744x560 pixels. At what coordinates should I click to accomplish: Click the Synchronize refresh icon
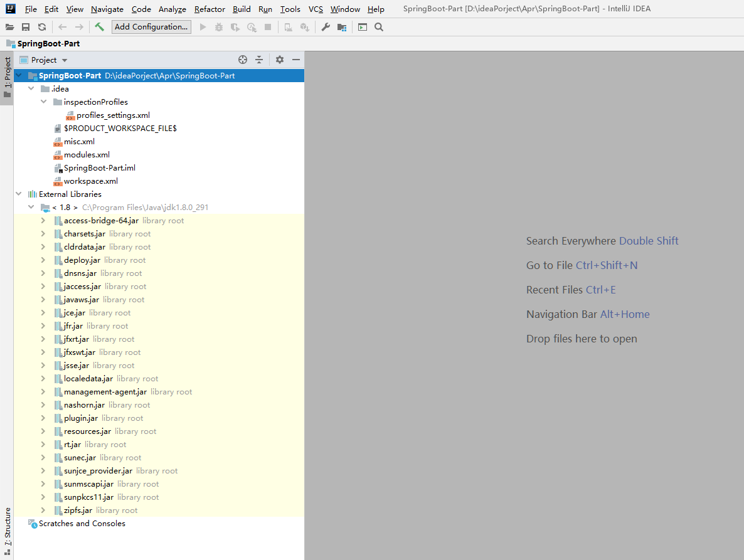[42, 27]
